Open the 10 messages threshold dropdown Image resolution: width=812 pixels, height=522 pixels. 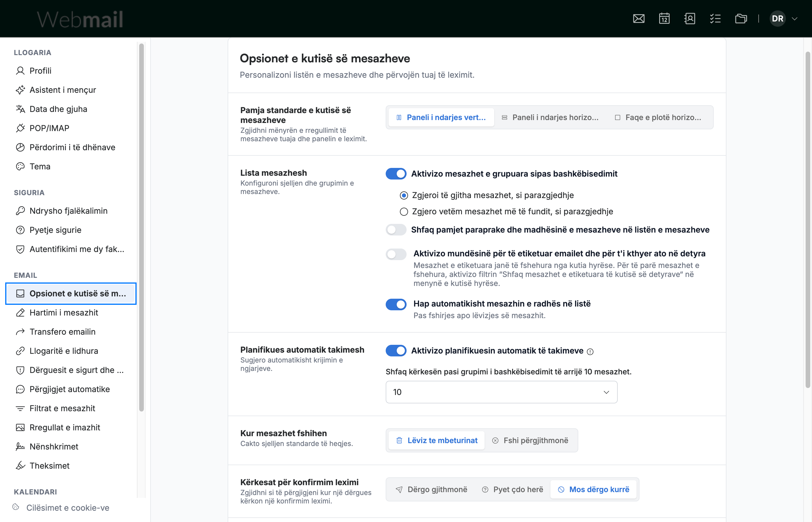pyautogui.click(x=501, y=392)
